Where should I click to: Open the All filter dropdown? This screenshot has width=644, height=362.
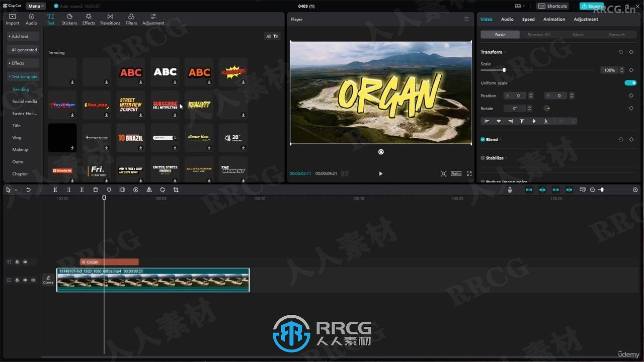click(272, 36)
